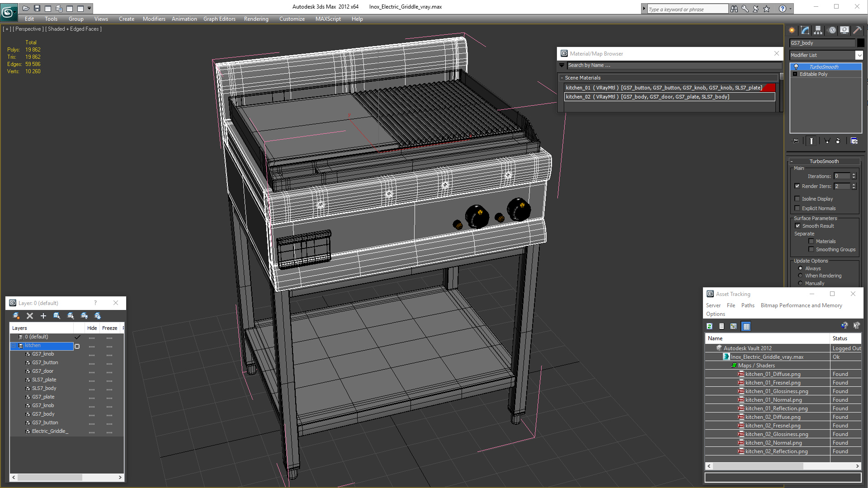Open Material Browser options arrow
Viewport: 868px width, 488px height.
(x=562, y=66)
